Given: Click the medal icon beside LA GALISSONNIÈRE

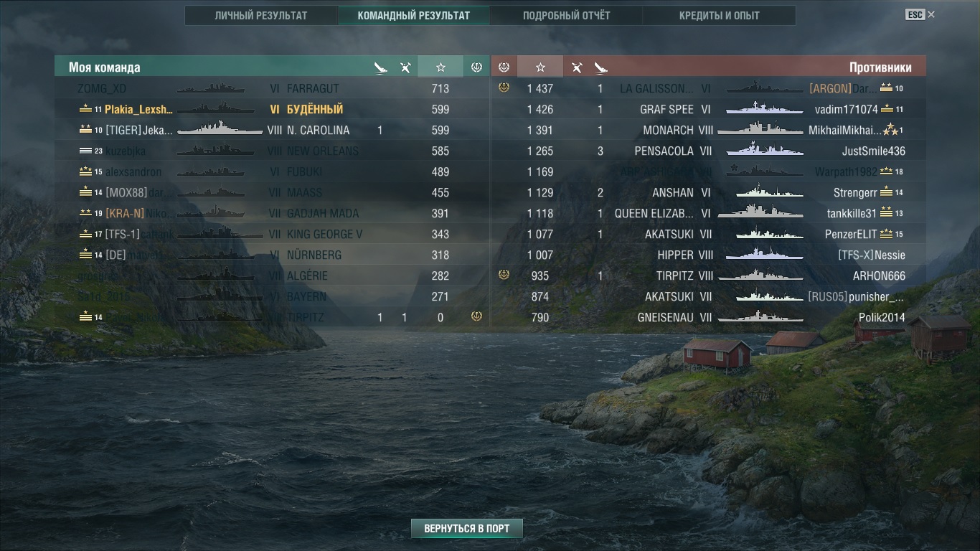Looking at the screenshot, I should point(504,88).
